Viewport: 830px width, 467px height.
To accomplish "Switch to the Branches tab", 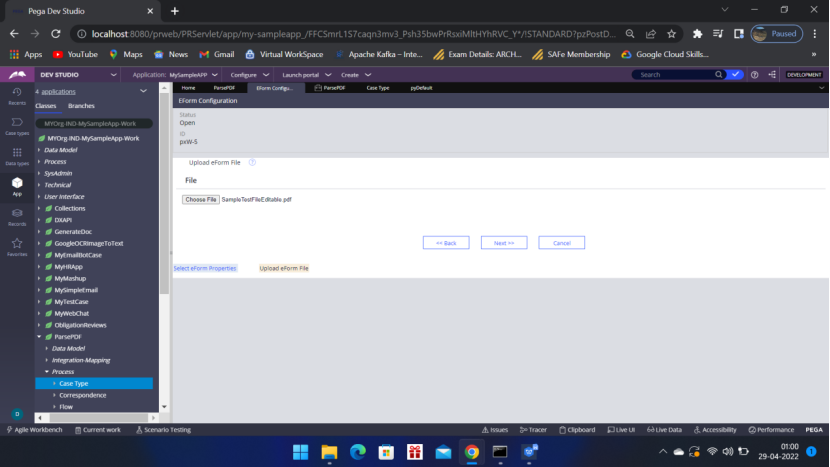I will coord(81,106).
